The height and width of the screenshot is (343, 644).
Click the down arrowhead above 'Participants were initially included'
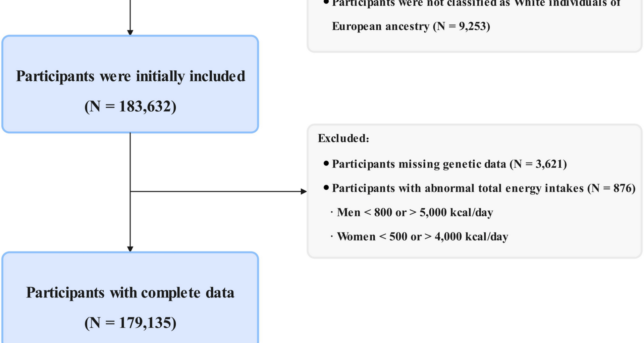130,32
